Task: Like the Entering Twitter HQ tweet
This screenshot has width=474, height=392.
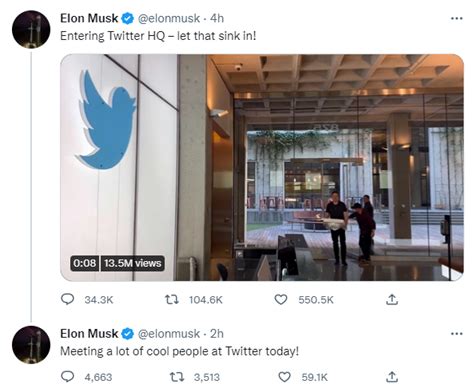Action: click(x=281, y=300)
